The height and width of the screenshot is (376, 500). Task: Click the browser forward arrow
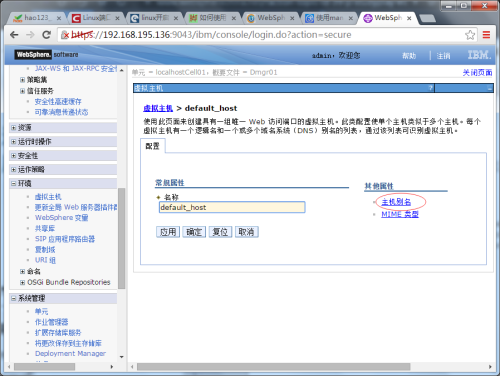coord(30,35)
